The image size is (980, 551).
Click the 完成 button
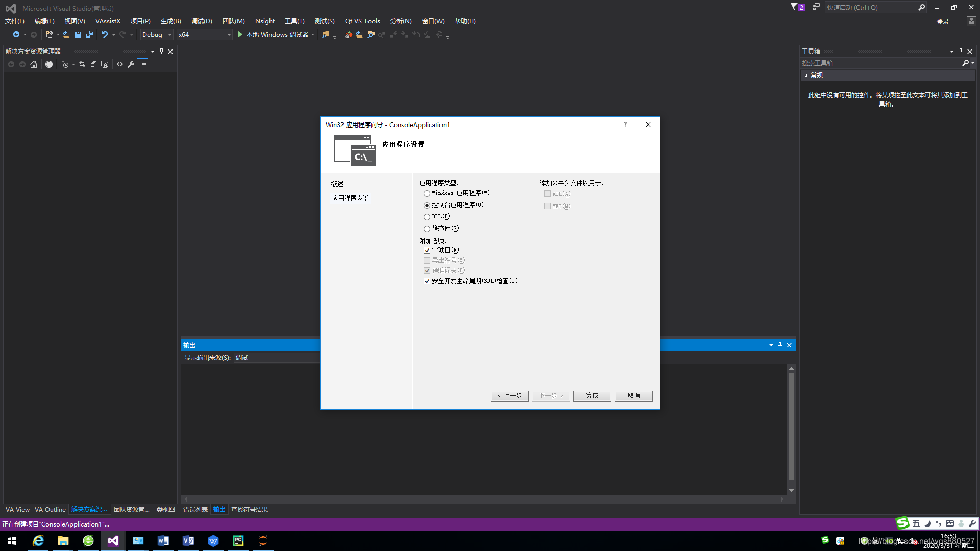(x=592, y=396)
